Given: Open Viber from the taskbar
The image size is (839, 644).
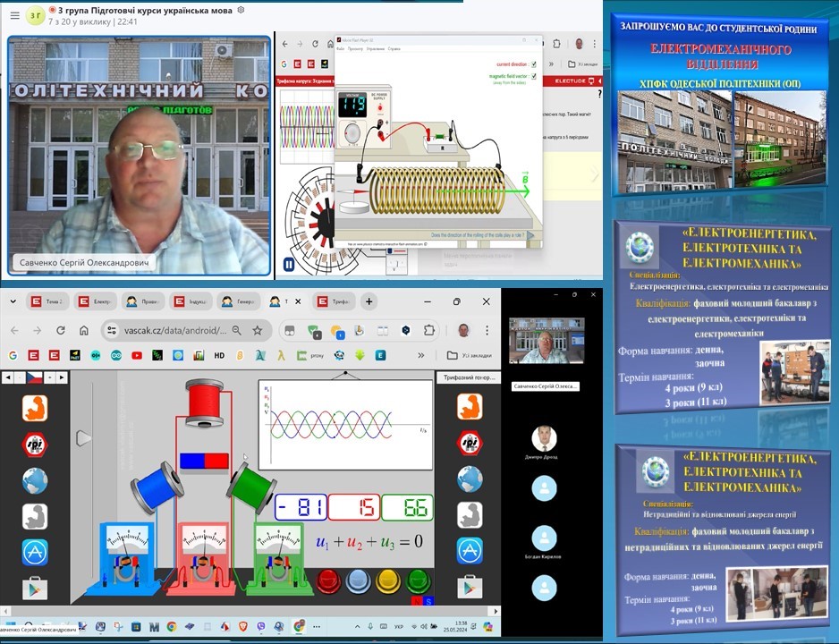Looking at the screenshot, I should (x=260, y=626).
